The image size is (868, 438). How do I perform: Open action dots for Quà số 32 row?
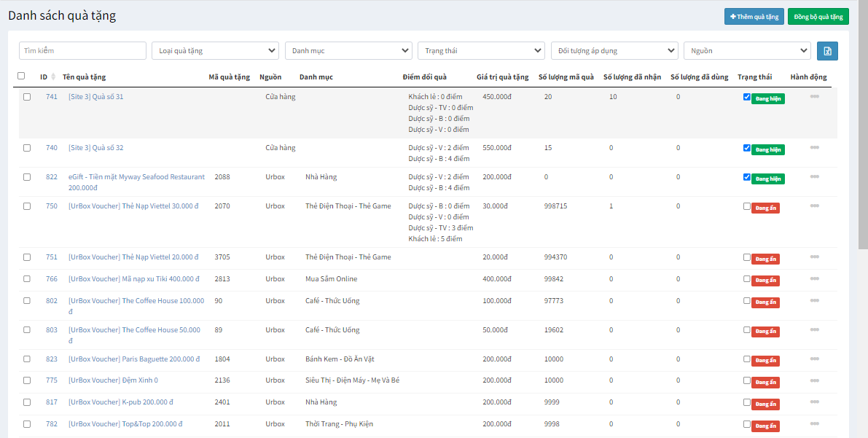pyautogui.click(x=814, y=147)
